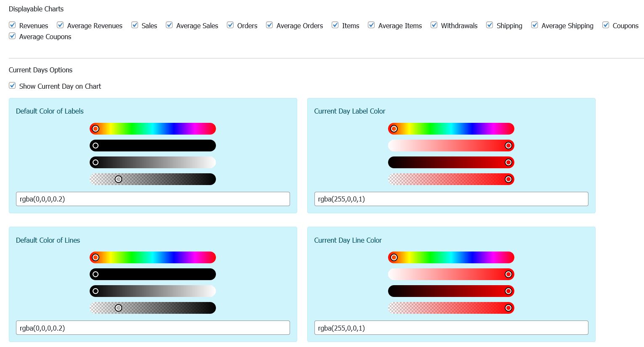
Task: Click lightness slider in Default Color of Lines
Action: [x=153, y=291]
